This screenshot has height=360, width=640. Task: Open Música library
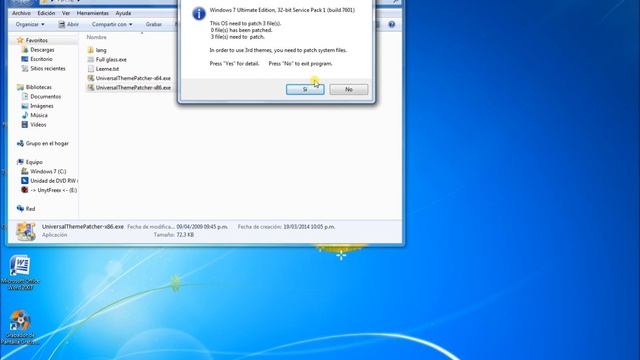[39, 116]
